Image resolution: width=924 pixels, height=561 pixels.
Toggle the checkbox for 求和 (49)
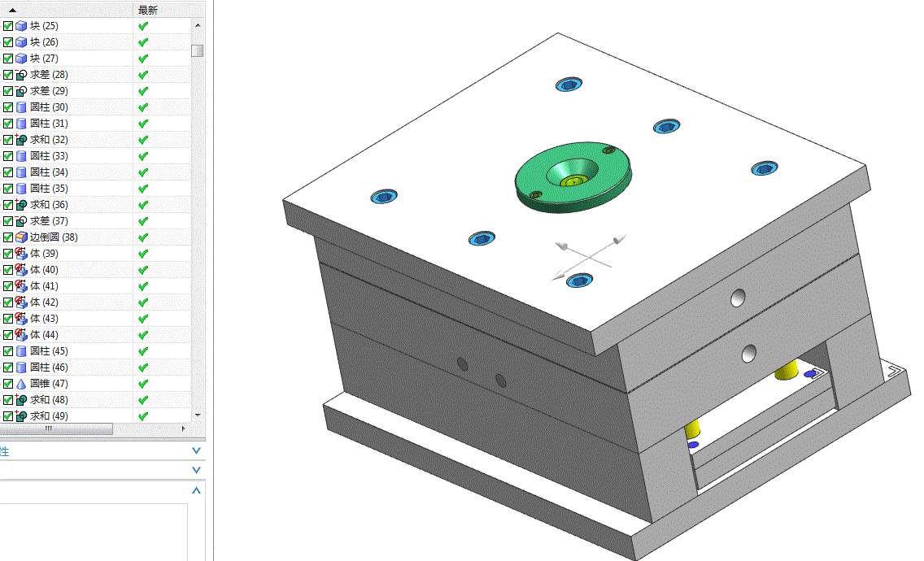(7, 416)
